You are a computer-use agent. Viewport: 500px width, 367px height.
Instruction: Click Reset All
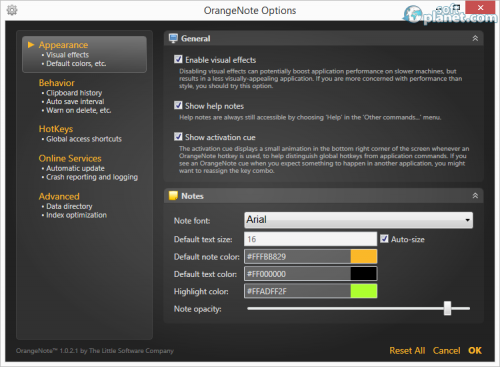pyautogui.click(x=407, y=351)
